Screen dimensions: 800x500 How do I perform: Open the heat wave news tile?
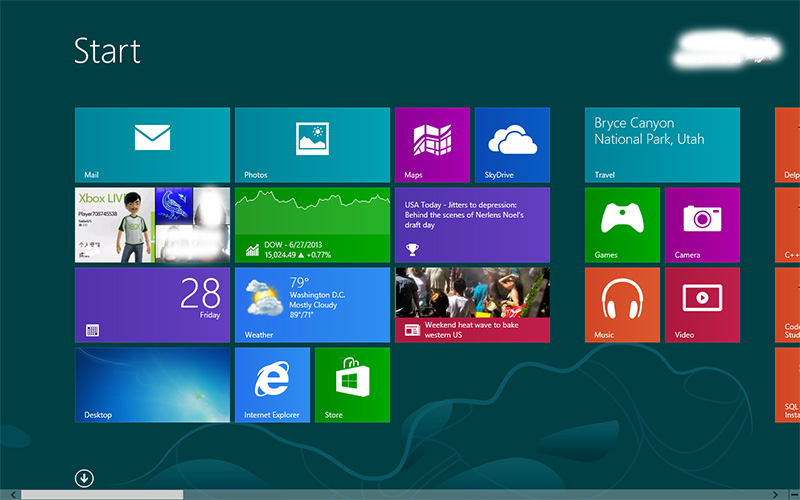472,305
